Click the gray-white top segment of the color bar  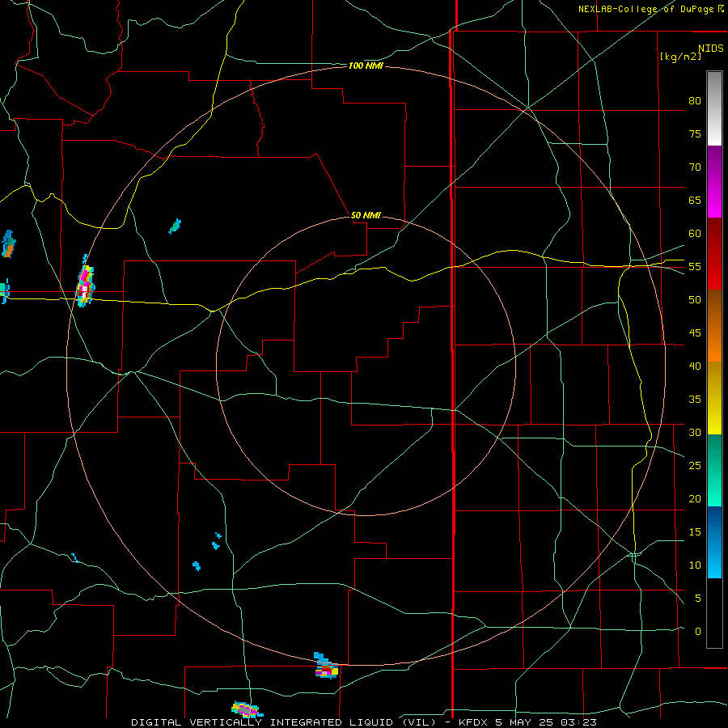pyautogui.click(x=714, y=108)
